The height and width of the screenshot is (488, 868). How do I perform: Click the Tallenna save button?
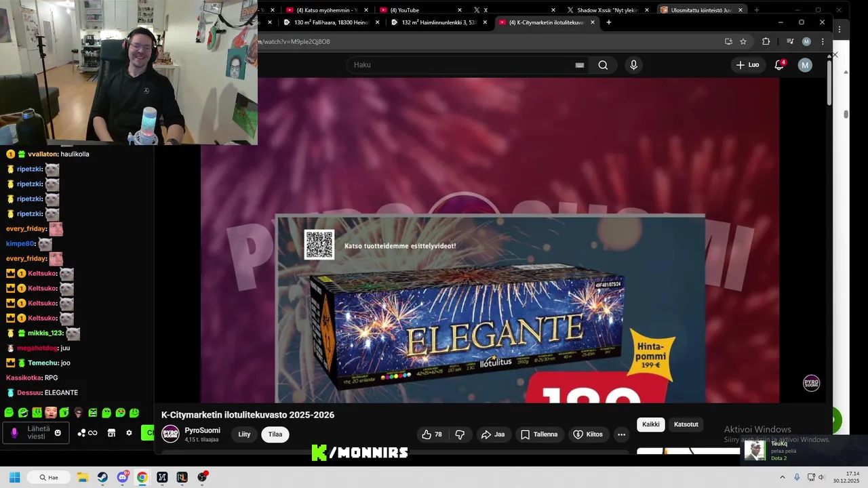pyautogui.click(x=539, y=434)
